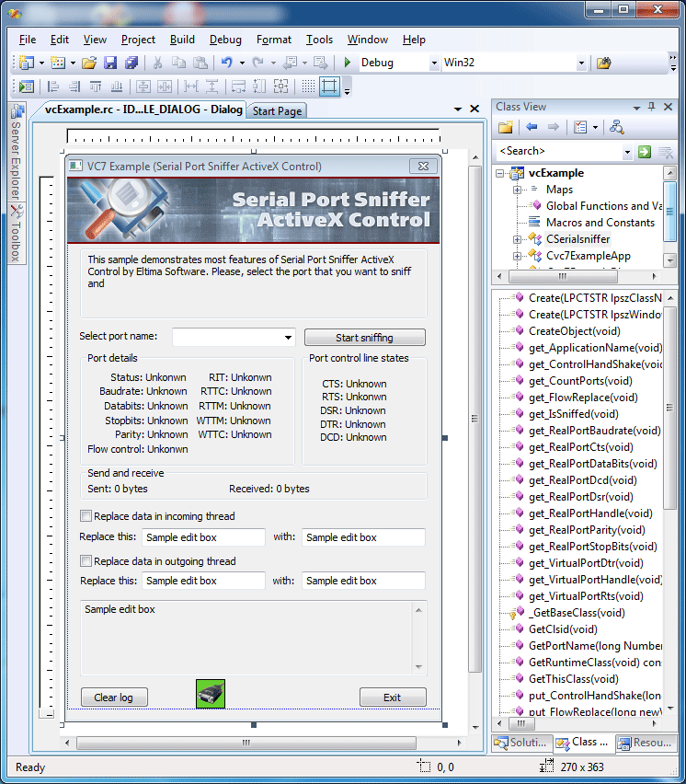This screenshot has height=784, width=686.
Task: Toggle the dotted grid display button
Action: (x=308, y=86)
